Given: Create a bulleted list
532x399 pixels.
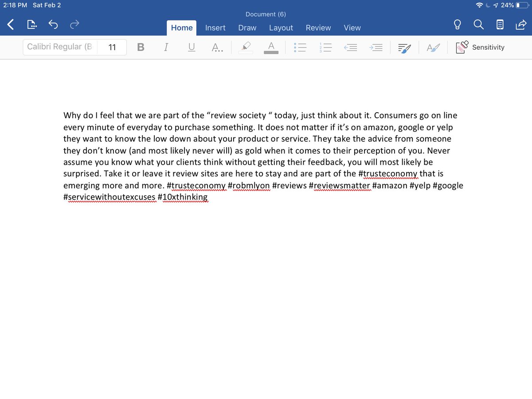Looking at the screenshot, I should [x=300, y=47].
